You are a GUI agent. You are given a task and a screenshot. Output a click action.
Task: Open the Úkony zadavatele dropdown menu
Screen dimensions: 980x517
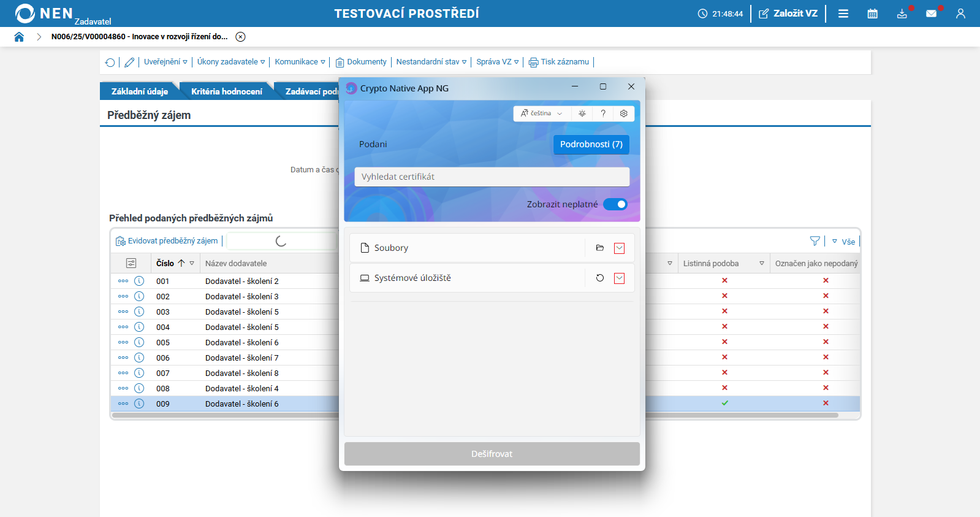(231, 62)
